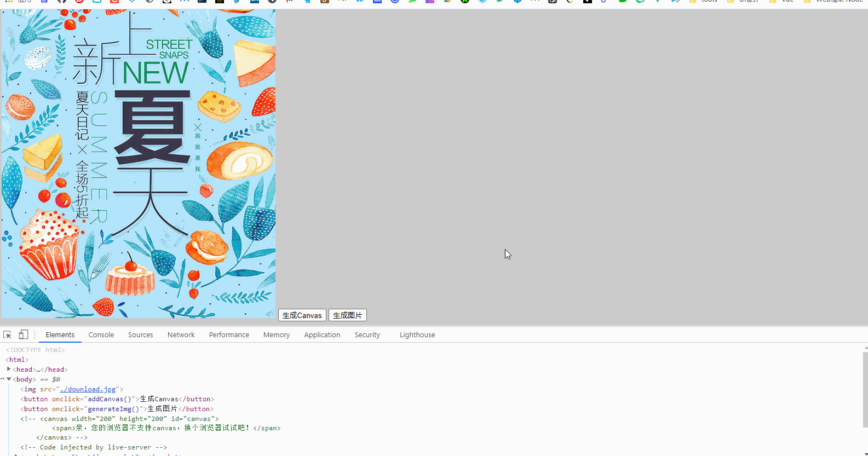Select the generateImg() button node in the DOM
Viewport: 868px width, 456px height.
point(117,409)
